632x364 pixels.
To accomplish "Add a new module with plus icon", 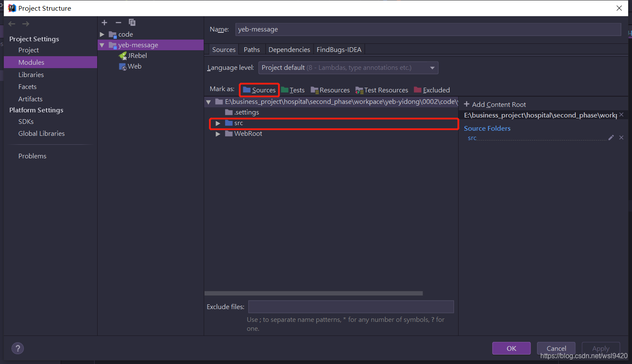I will pos(104,23).
